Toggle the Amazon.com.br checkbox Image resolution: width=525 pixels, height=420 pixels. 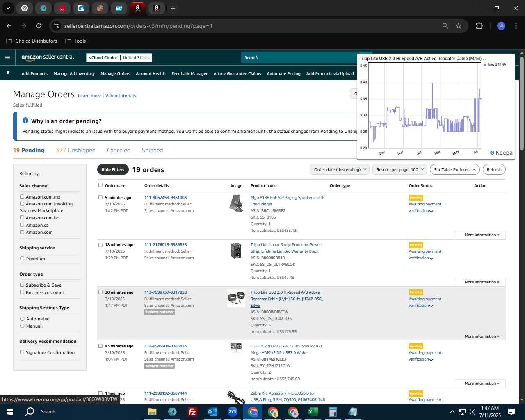coord(22,217)
